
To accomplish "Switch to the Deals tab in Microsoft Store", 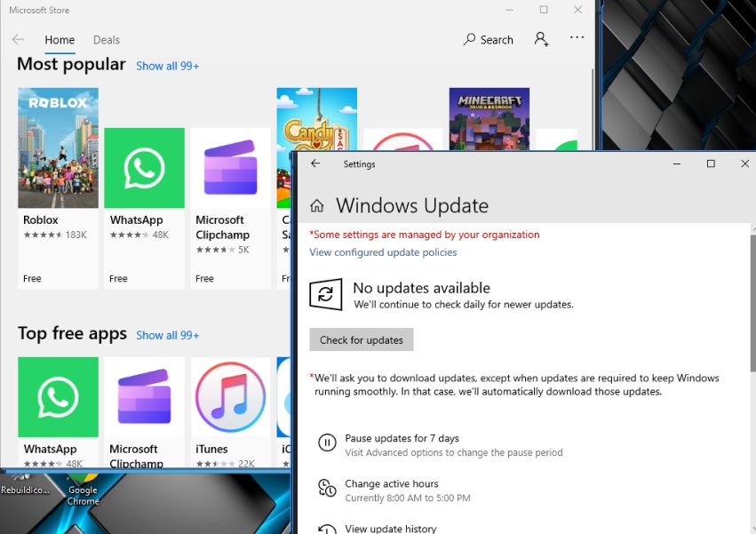I will pos(106,40).
